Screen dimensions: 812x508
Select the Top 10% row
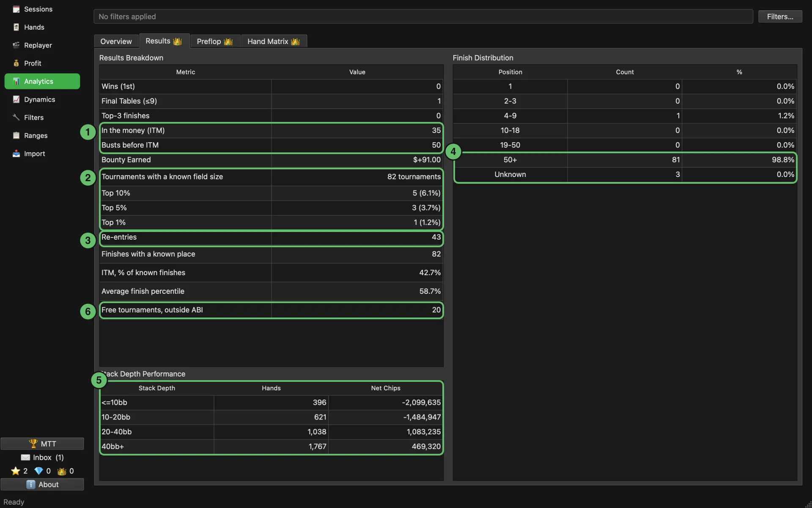271,193
